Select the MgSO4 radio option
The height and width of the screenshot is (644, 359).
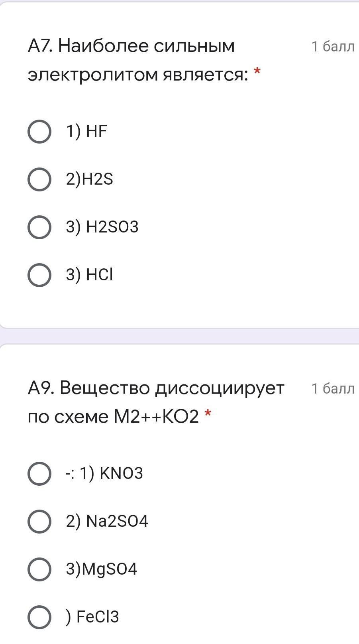coord(39,569)
